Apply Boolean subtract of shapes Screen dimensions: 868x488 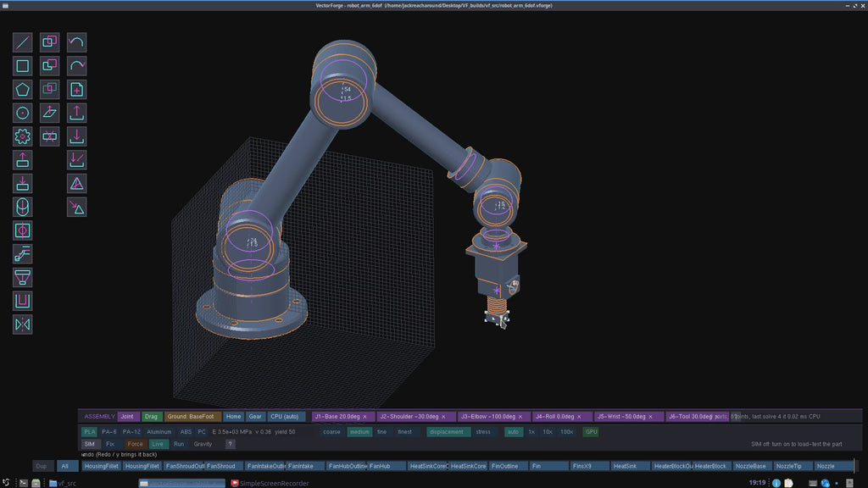pyautogui.click(x=49, y=66)
